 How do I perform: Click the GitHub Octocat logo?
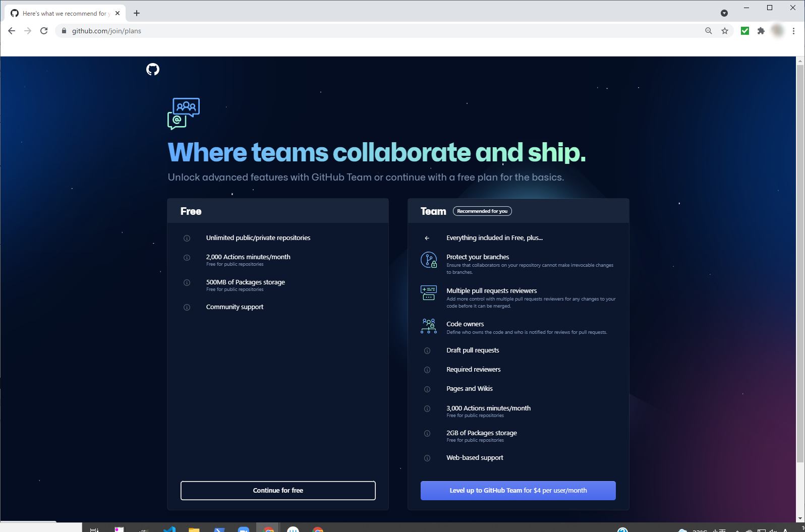(x=153, y=69)
